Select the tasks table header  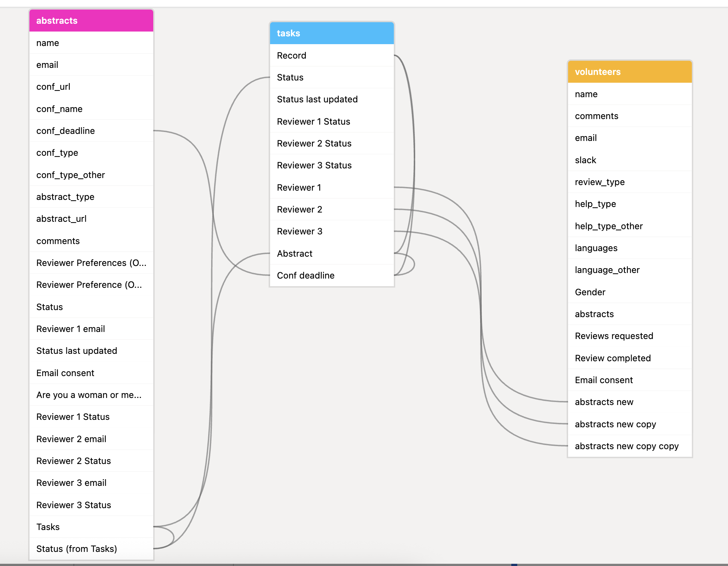pos(332,33)
